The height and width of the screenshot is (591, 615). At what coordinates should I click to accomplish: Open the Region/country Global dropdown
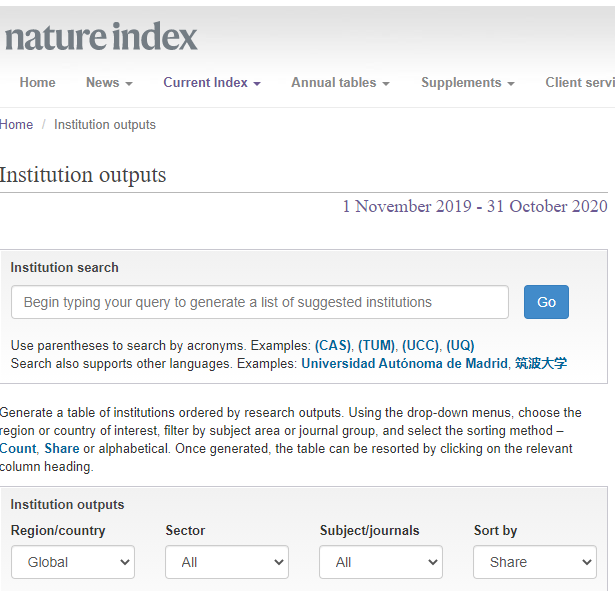(73, 562)
